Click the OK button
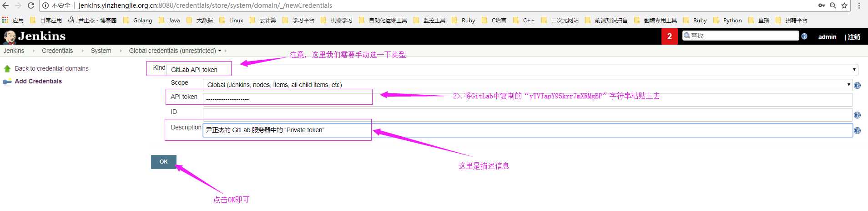Screen dimensions: 868x211 tap(164, 162)
